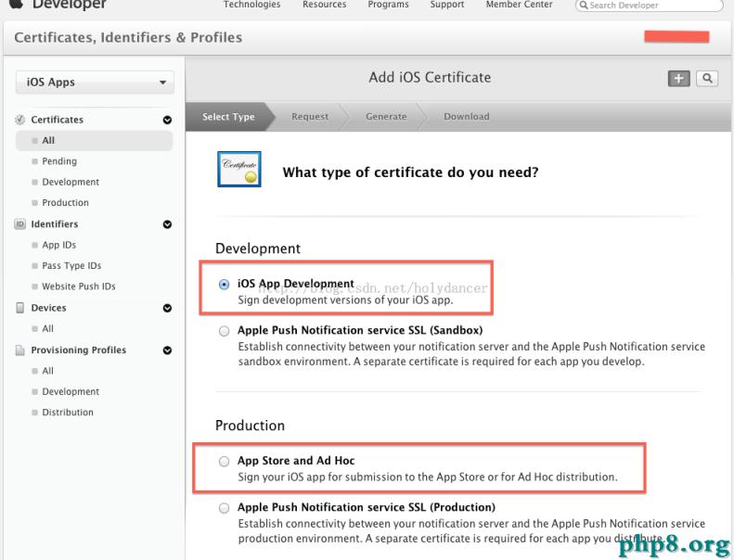This screenshot has width=734, height=560.
Task: Select All under Provisioning Profiles
Action: click(x=47, y=371)
